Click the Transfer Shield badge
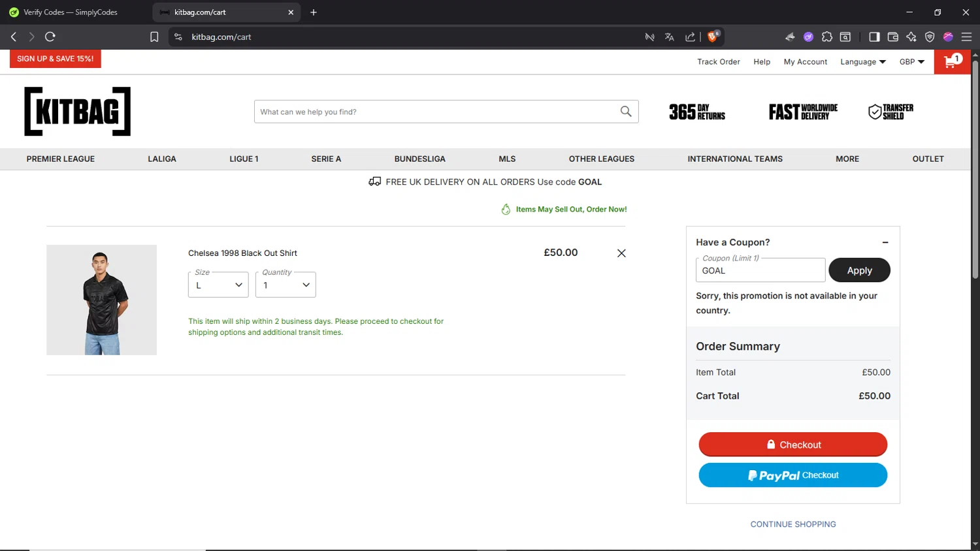 [890, 112]
